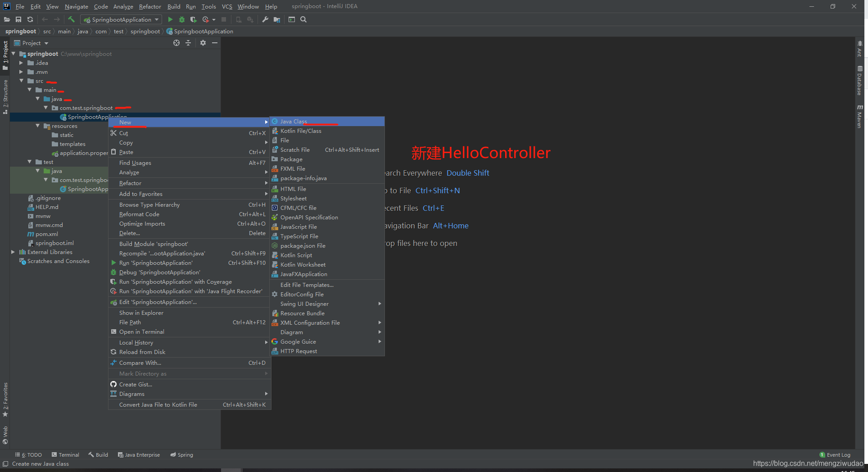The height and width of the screenshot is (472, 868).
Task: Open the Event Log button
Action: click(835, 455)
